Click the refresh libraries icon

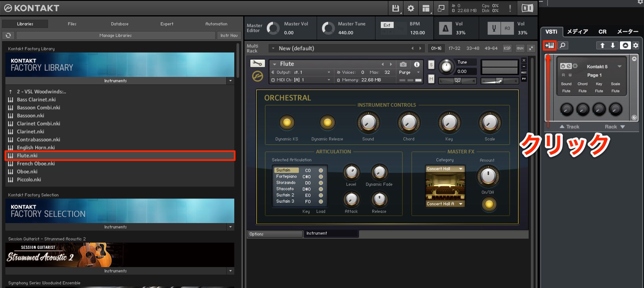[x=8, y=35]
